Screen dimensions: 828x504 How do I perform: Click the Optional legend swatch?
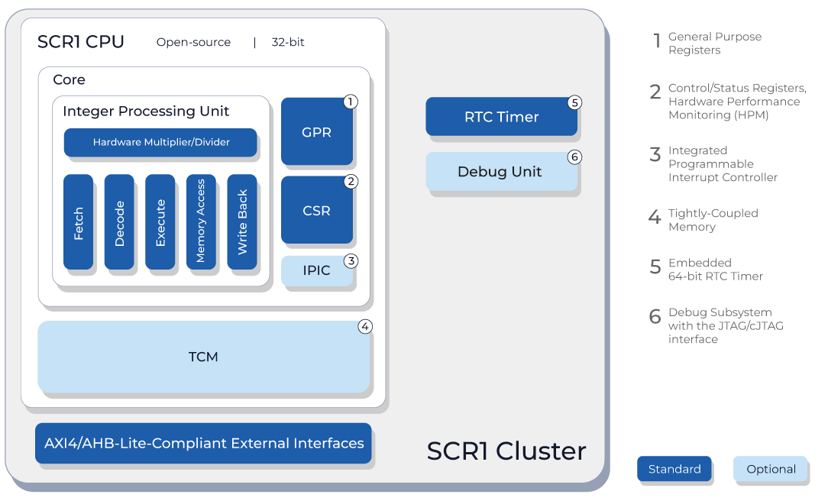point(771,469)
